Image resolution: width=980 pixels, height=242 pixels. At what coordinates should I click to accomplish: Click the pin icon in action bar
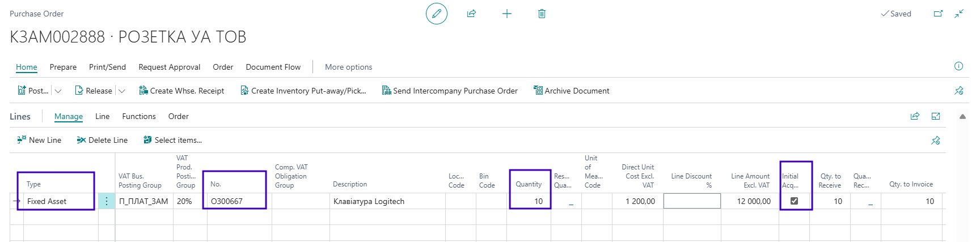pos(958,91)
